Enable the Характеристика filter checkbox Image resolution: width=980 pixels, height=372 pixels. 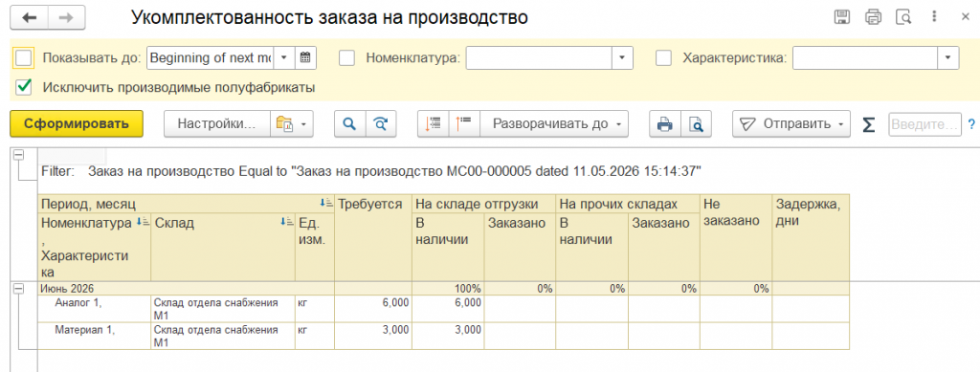[664, 58]
